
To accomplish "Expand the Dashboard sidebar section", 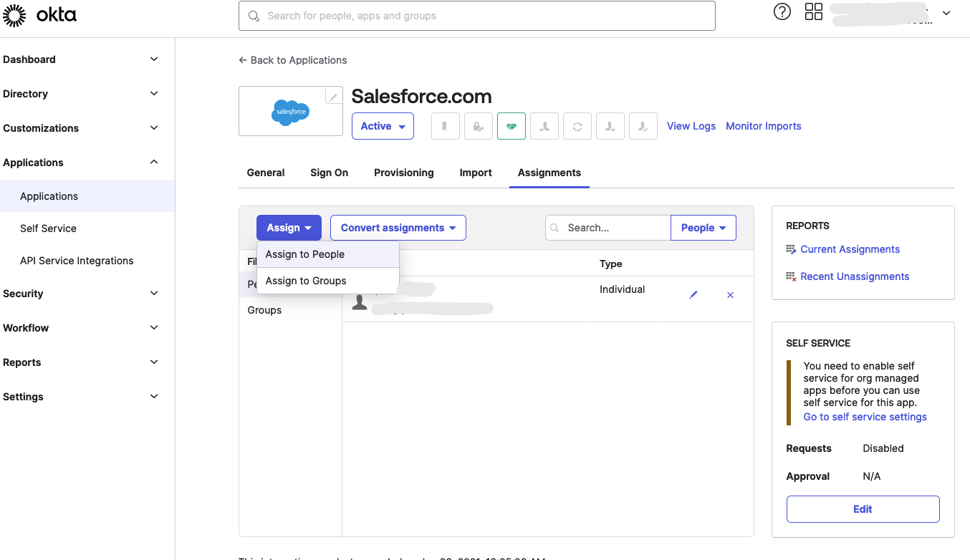I will [x=154, y=59].
